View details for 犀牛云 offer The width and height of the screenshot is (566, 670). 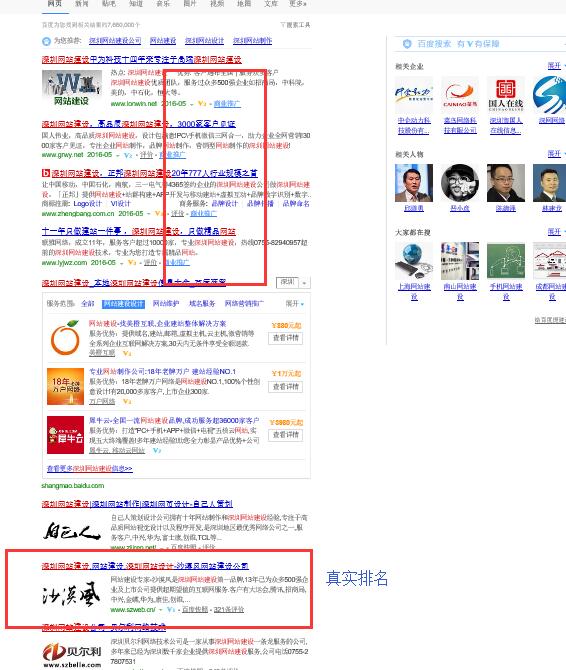(x=286, y=435)
